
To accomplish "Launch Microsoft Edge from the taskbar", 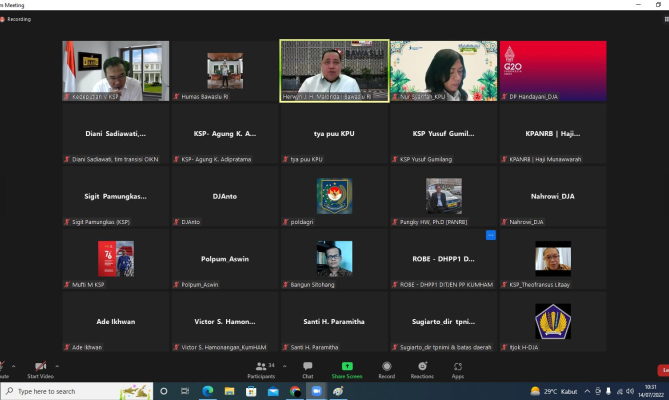I will tap(208, 391).
